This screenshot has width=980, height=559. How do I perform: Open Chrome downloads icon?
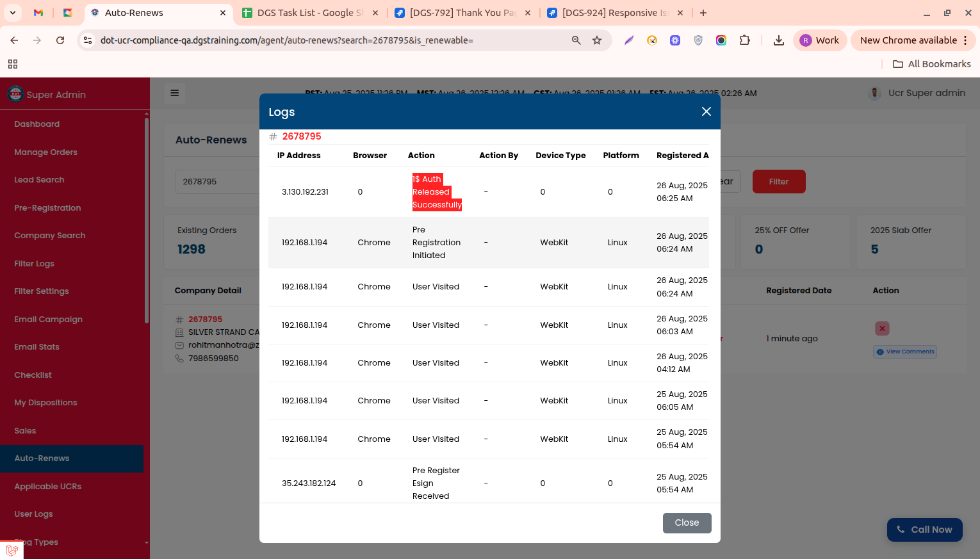[778, 40]
